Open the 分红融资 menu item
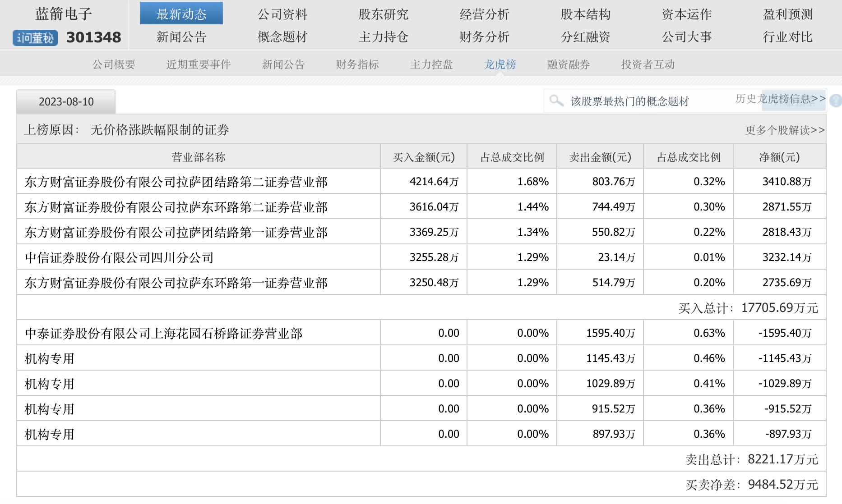The width and height of the screenshot is (842, 504). pos(585,37)
